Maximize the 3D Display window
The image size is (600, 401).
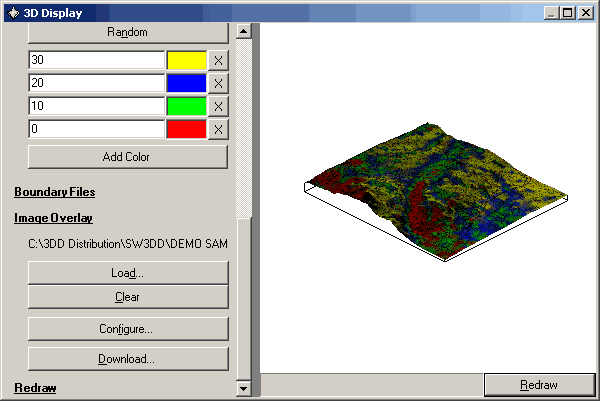tap(567, 13)
